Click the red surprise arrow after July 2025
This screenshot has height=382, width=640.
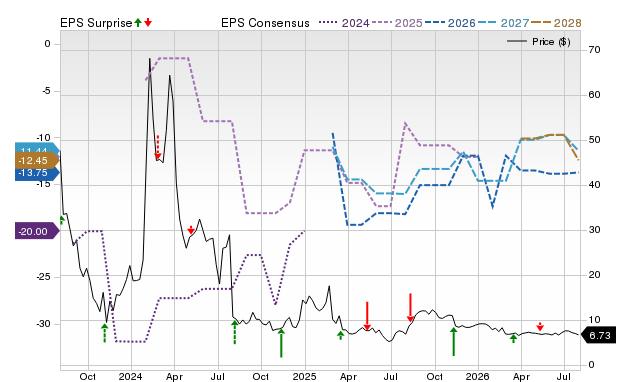coord(410,307)
